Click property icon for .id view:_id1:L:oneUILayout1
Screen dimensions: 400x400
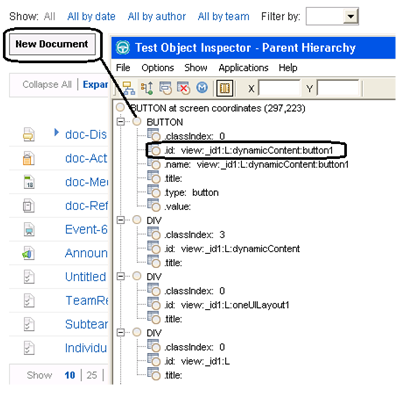pyautogui.click(x=154, y=304)
